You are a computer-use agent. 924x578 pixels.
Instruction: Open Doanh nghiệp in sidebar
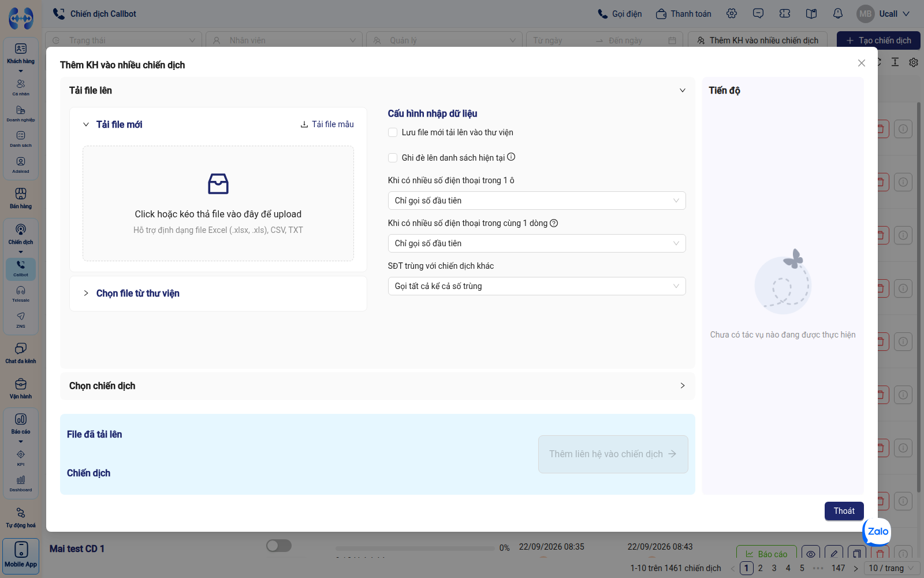[21, 113]
